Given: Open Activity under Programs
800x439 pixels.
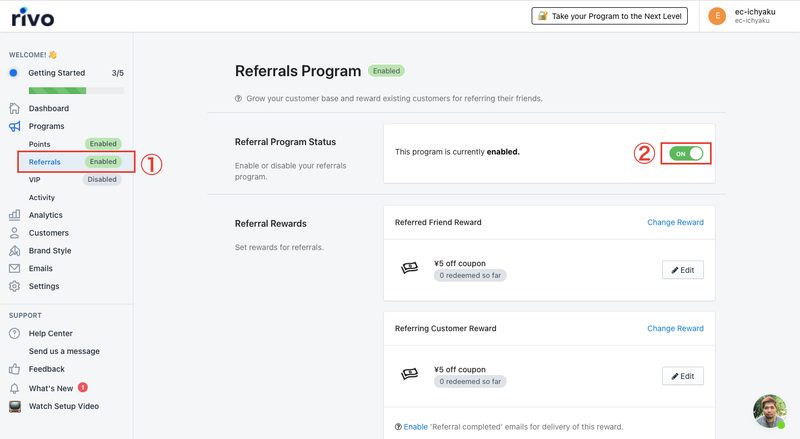Looking at the screenshot, I should [x=41, y=198].
